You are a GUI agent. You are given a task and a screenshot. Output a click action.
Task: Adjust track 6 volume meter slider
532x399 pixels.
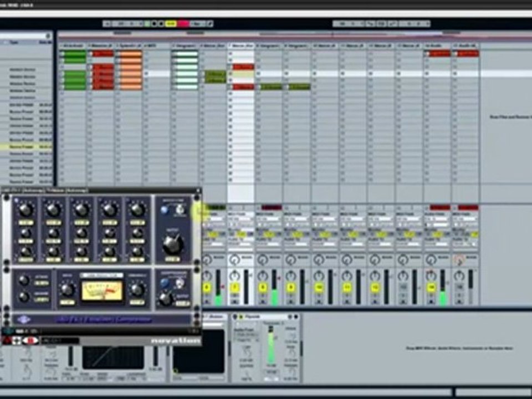click(x=218, y=288)
